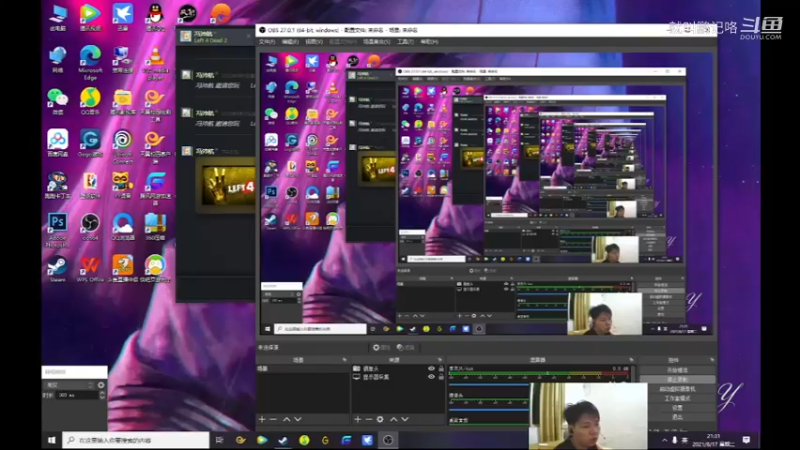Show hidden system tray icons chevron

664,440
